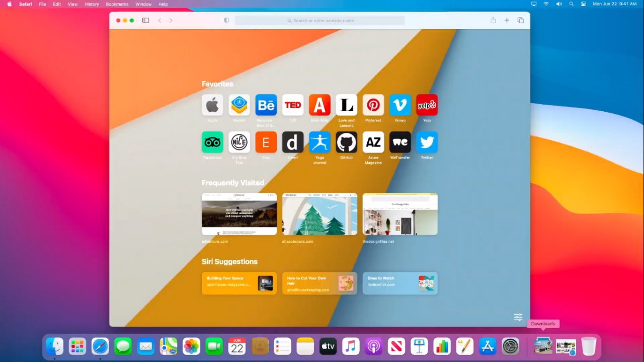Image resolution: width=644 pixels, height=362 pixels.
Task: Open FaceTime from the Dock
Action: click(214, 346)
